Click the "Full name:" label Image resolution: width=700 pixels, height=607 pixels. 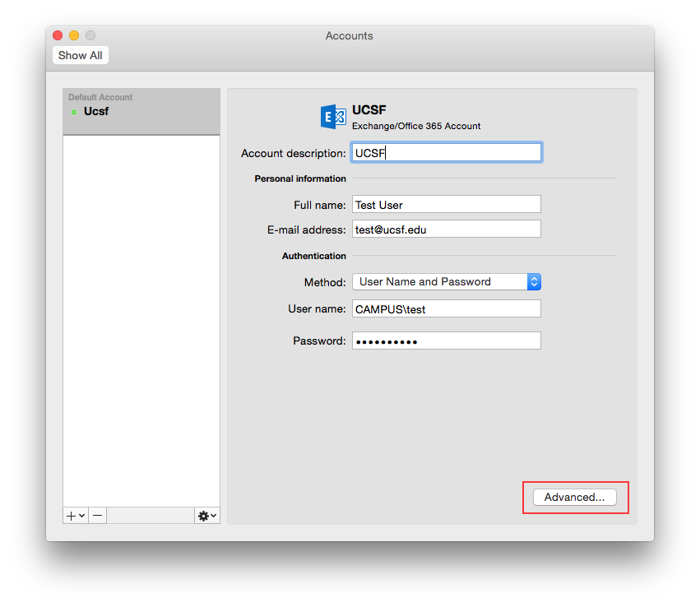(x=320, y=205)
